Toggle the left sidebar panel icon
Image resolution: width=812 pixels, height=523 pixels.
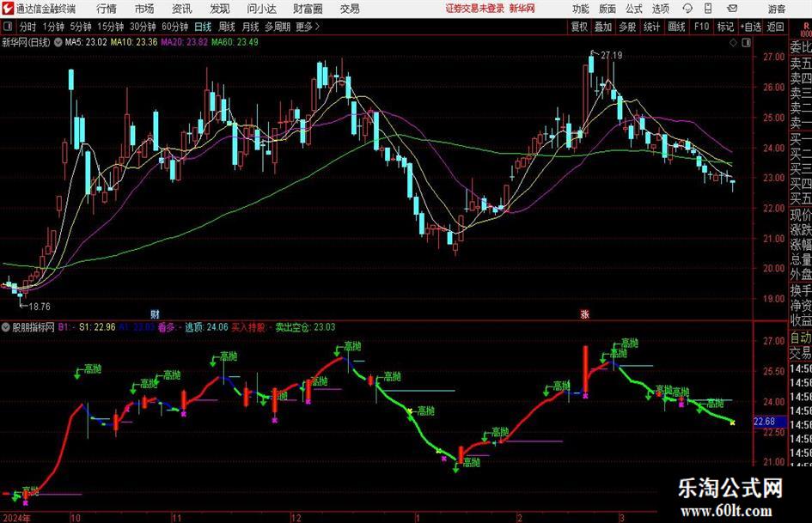pyautogui.click(x=8, y=27)
